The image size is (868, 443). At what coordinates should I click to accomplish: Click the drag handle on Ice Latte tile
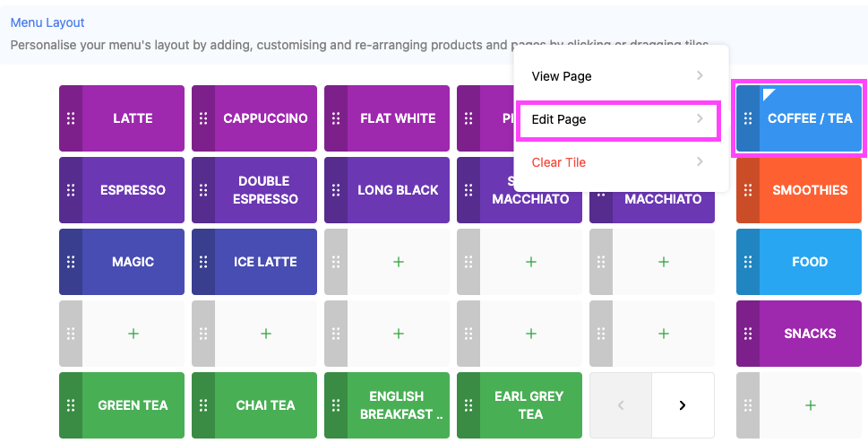203,262
